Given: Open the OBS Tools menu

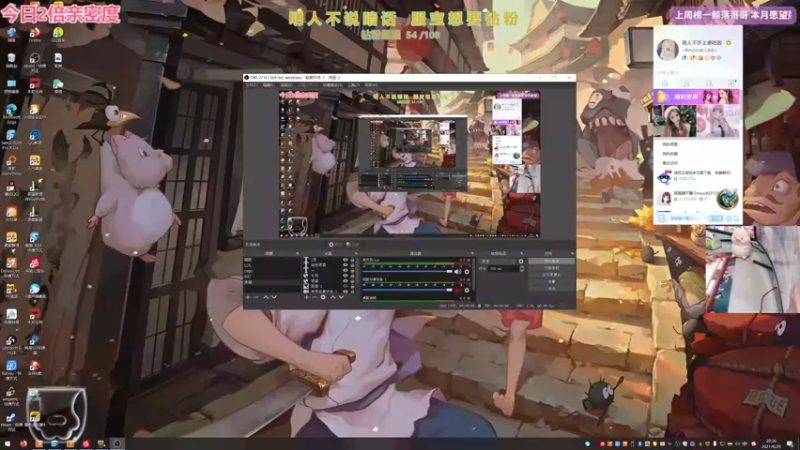Looking at the screenshot, I should tap(354, 85).
